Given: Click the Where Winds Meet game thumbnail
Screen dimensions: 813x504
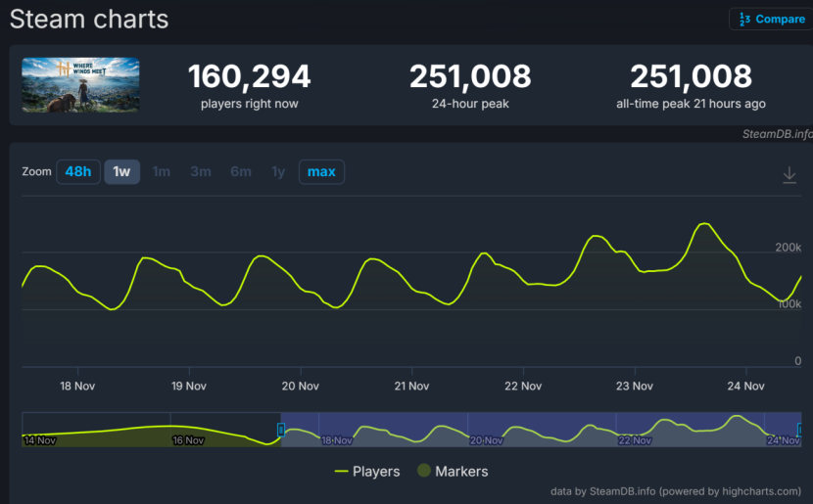Looking at the screenshot, I should 80,84.
